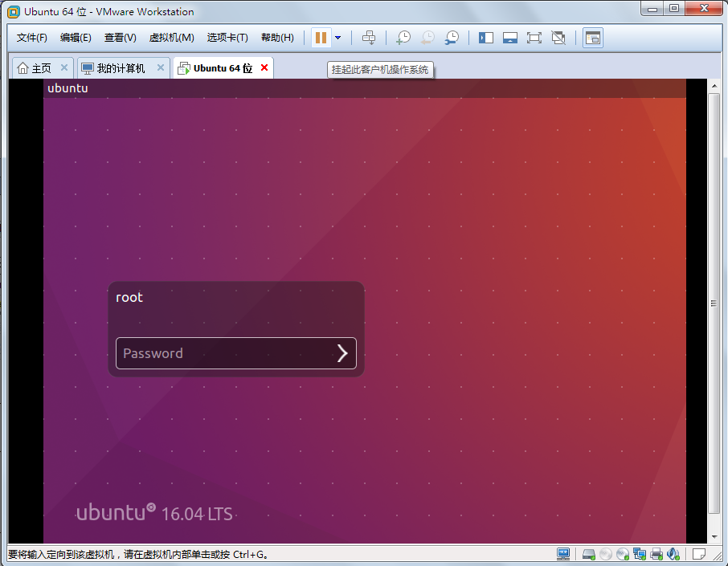Click the ubuntu hostname in top panel
This screenshot has width=728, height=566.
point(67,88)
